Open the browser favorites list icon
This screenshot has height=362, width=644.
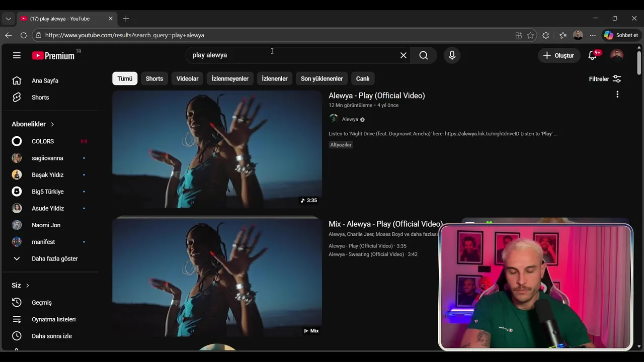[562, 35]
